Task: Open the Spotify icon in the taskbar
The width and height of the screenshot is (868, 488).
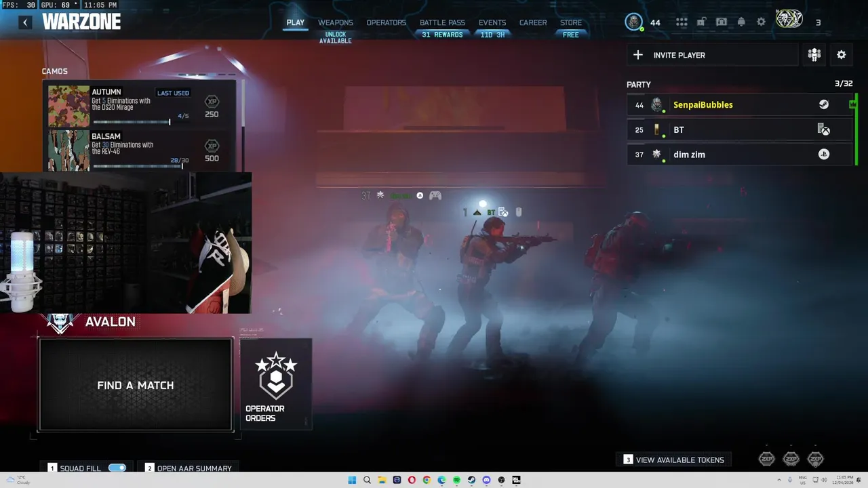Action: 456,480
